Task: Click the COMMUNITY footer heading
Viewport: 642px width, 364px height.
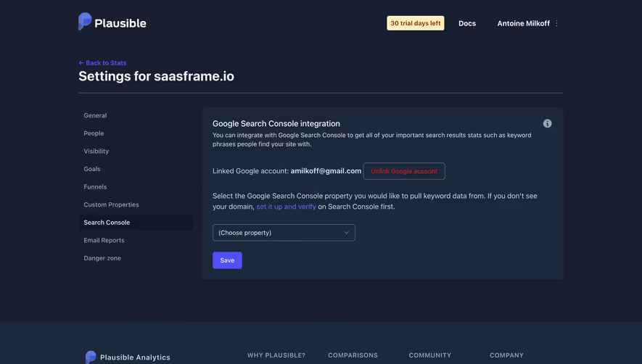Action: (430, 355)
